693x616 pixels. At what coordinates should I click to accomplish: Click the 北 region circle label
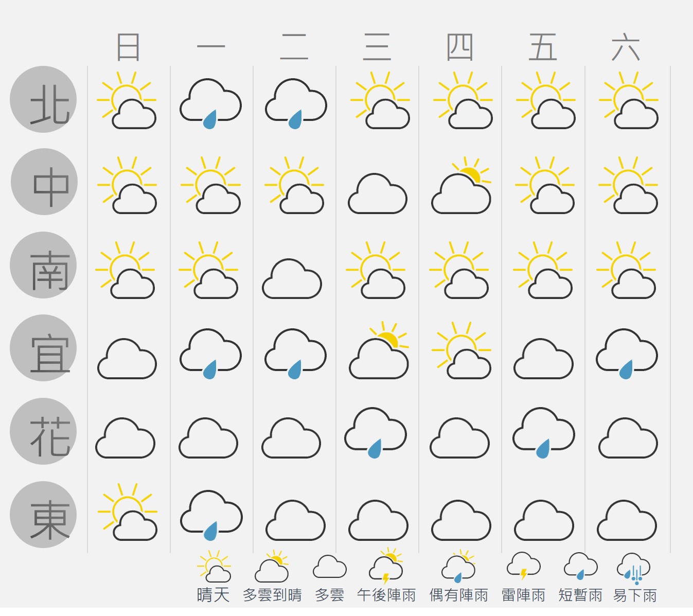[44, 99]
